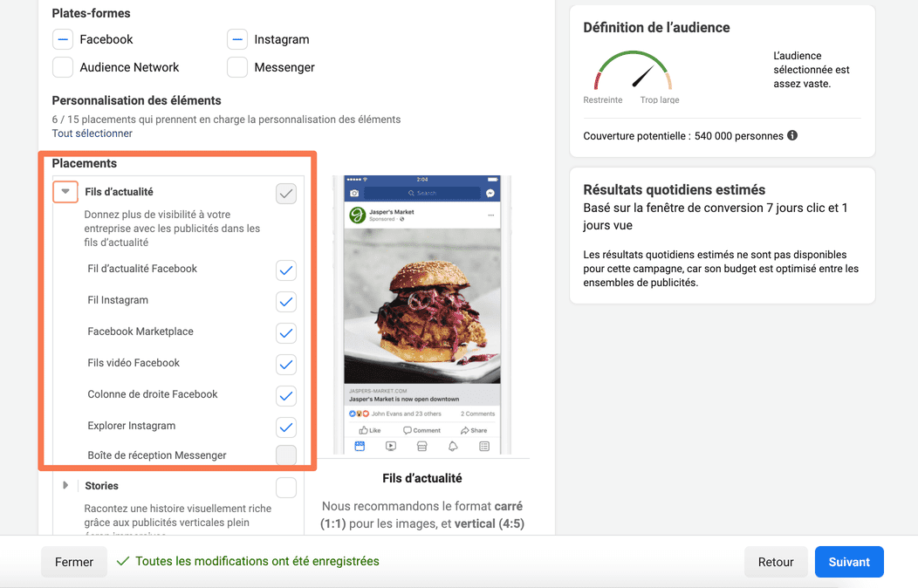Click Jasper's Market green logo avatar

point(358,215)
